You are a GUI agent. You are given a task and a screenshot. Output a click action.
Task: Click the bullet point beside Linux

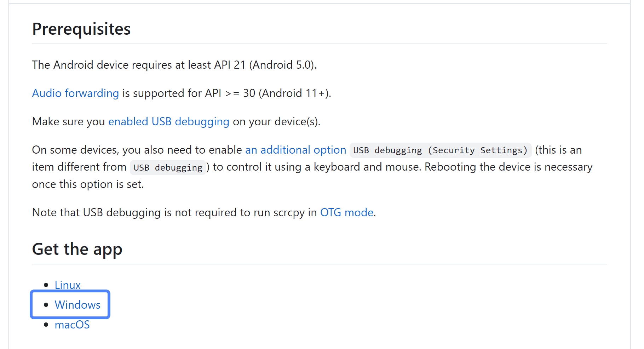point(46,285)
